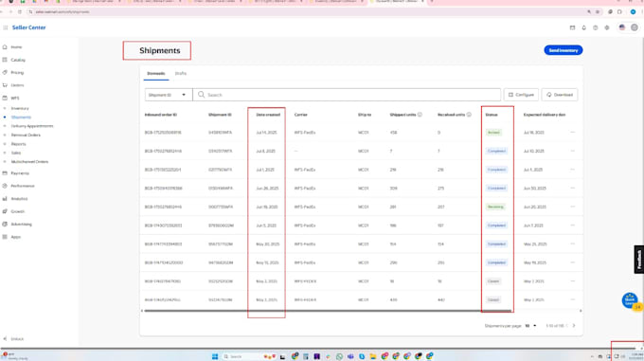Click the Send Inventory button

tap(563, 50)
